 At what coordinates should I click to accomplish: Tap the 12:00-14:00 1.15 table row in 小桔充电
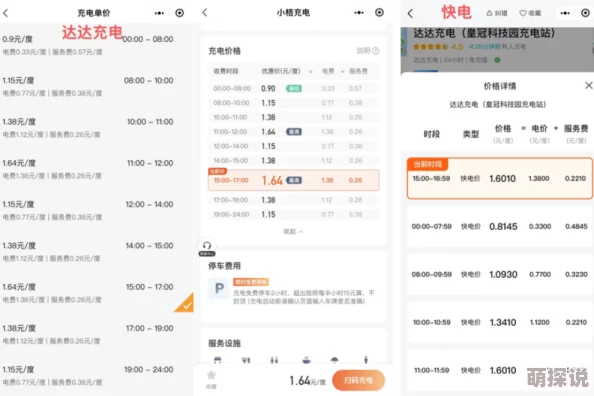(x=294, y=146)
